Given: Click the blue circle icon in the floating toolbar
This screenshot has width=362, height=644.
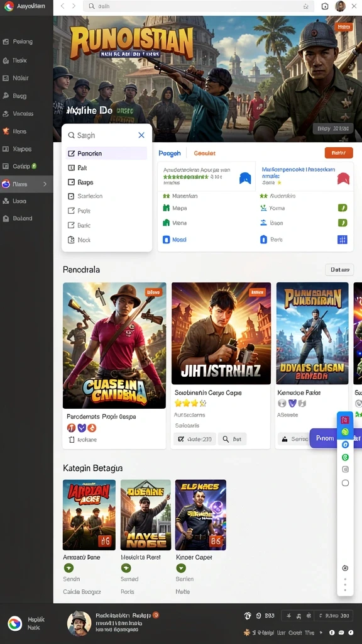Looking at the screenshot, I should click(x=345, y=445).
